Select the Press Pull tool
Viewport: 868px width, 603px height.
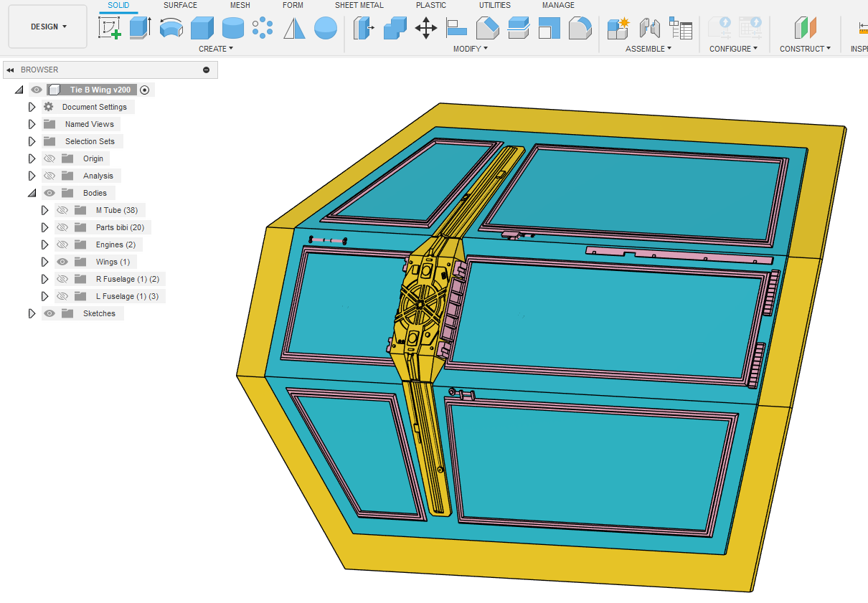click(x=364, y=28)
